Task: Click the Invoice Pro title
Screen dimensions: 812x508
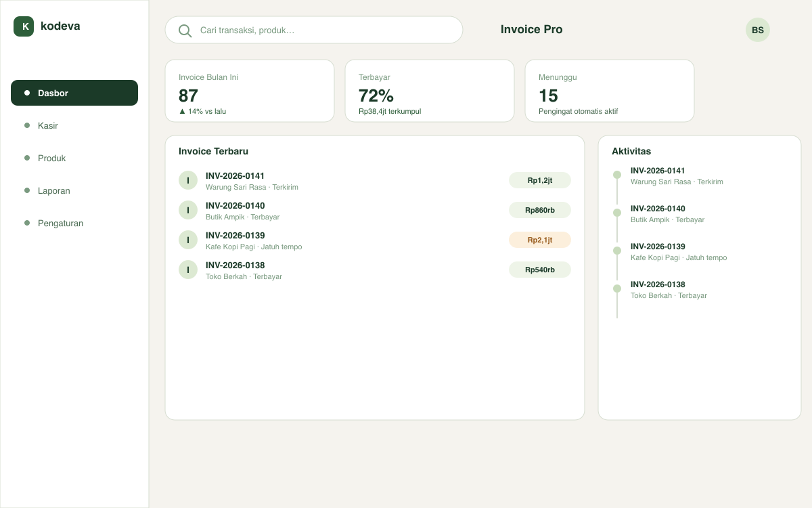Action: coord(532,29)
